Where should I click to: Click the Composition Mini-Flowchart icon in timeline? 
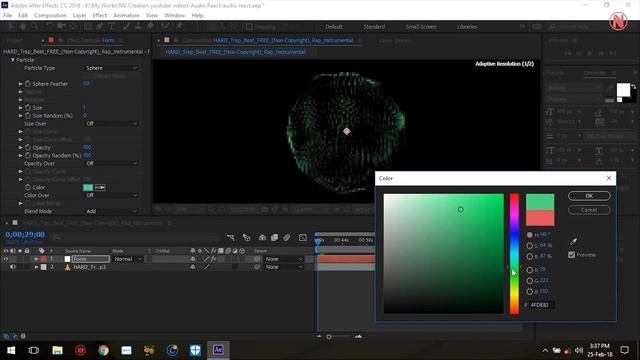point(231,238)
